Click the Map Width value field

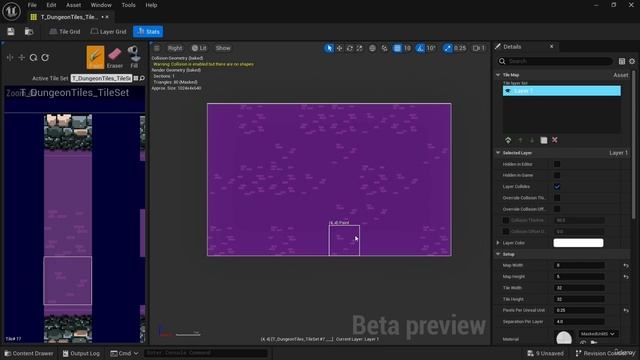pos(579,265)
